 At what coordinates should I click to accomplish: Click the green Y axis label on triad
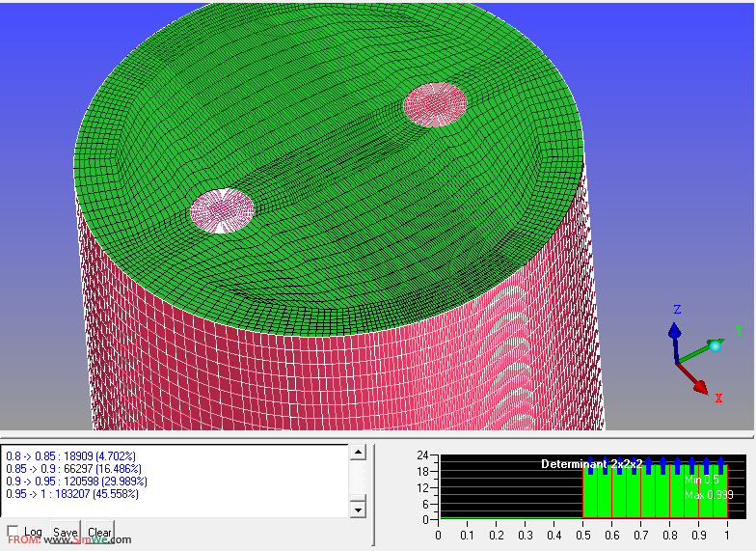[739, 330]
